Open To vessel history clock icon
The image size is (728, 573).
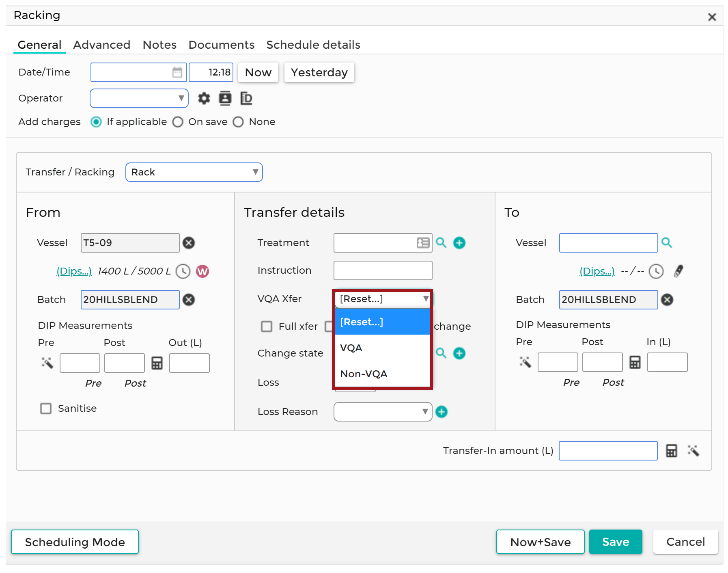point(656,271)
